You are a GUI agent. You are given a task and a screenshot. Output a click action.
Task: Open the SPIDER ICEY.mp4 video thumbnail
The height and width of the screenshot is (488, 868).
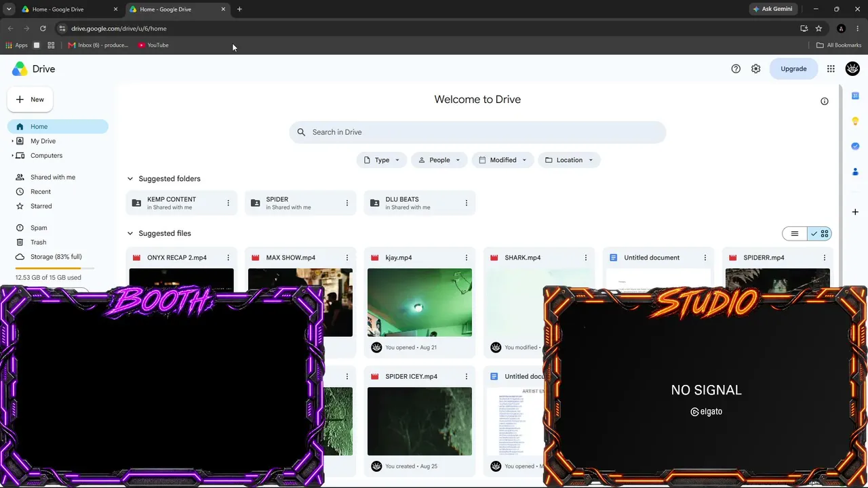tap(420, 421)
